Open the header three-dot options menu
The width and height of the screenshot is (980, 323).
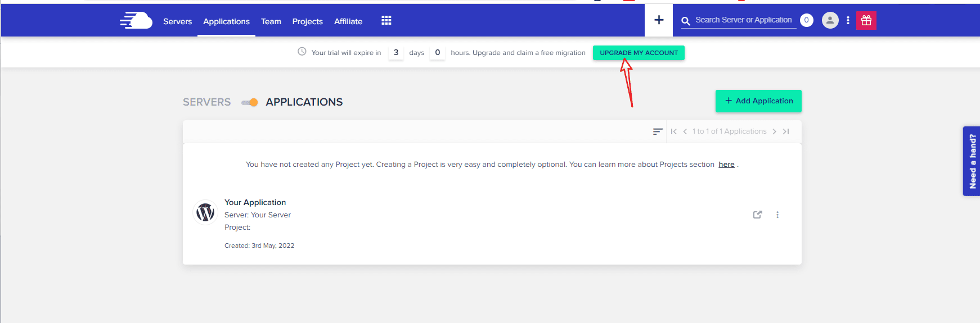(x=848, y=21)
